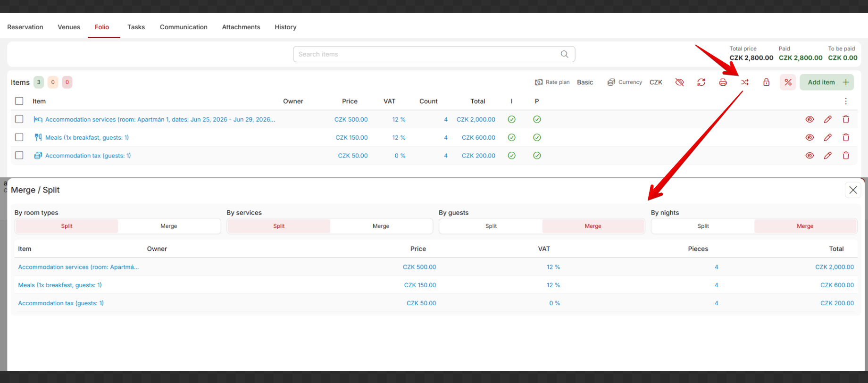Click the percent discount icon
Screen dimensions: 868x383
pos(788,82)
